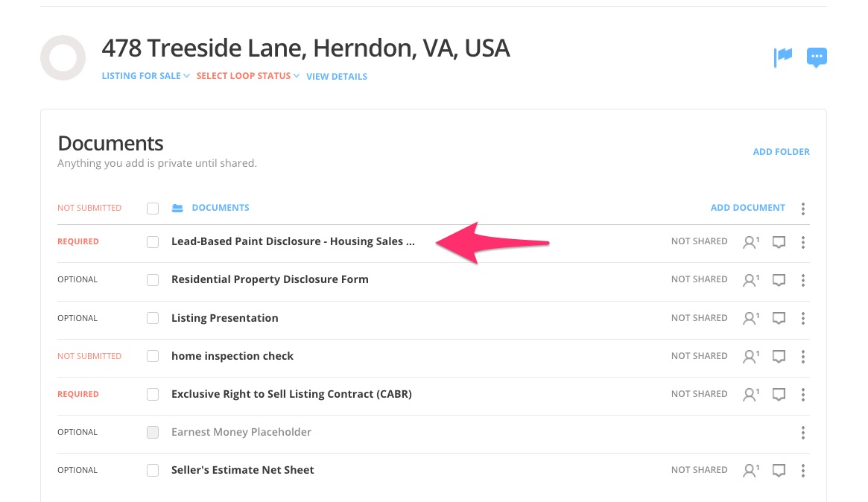Open the Documents folder three-dot menu
This screenshot has height=502, width=868.
tap(802, 209)
